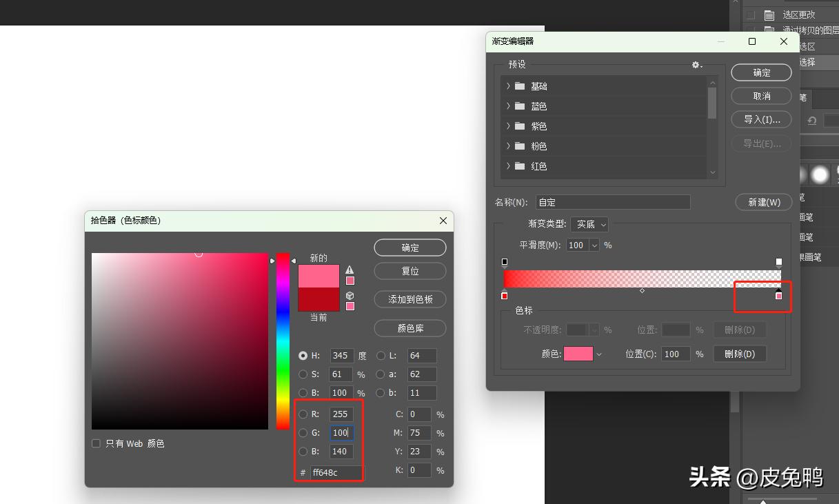The width and height of the screenshot is (839, 504).
Task: Click the hex value field showing ff648c
Action: click(334, 472)
